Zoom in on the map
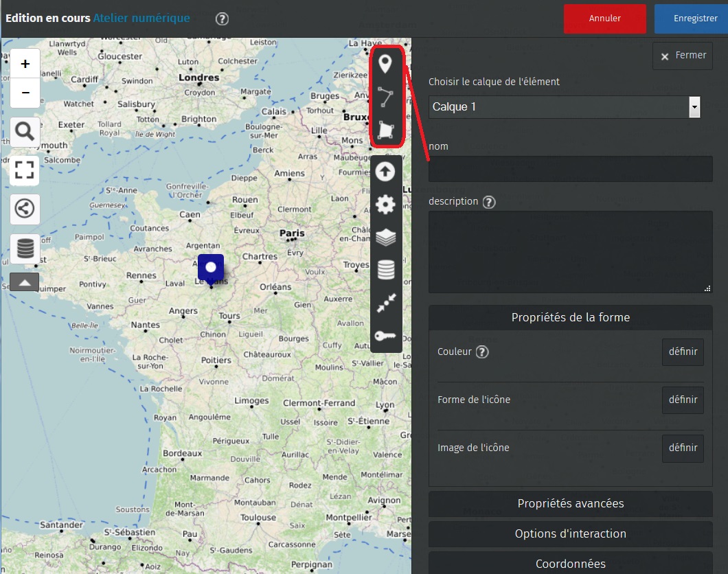Image resolution: width=728 pixels, height=574 pixels. click(x=25, y=64)
